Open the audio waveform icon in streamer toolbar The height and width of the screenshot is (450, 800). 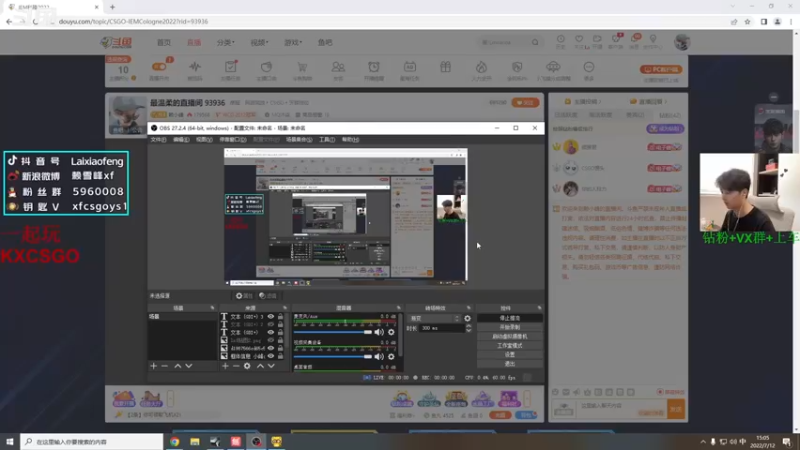195,67
